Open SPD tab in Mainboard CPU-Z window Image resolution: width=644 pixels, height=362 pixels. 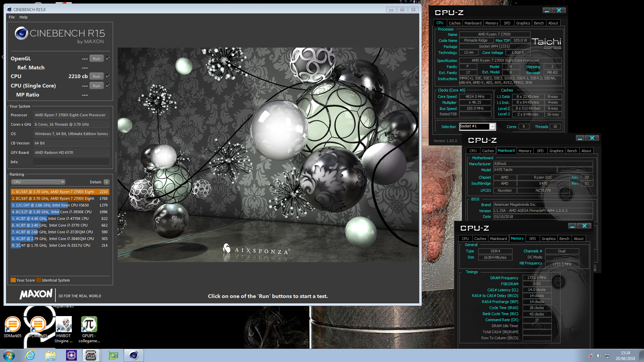(540, 151)
